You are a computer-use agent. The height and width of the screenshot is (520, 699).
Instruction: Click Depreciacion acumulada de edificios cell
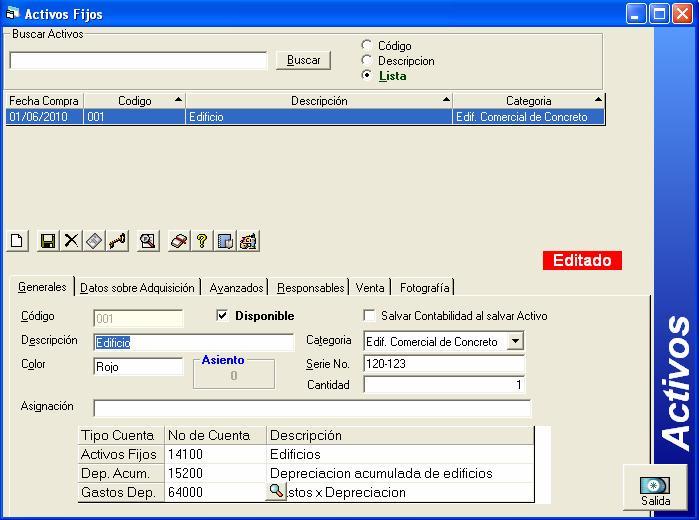400,473
